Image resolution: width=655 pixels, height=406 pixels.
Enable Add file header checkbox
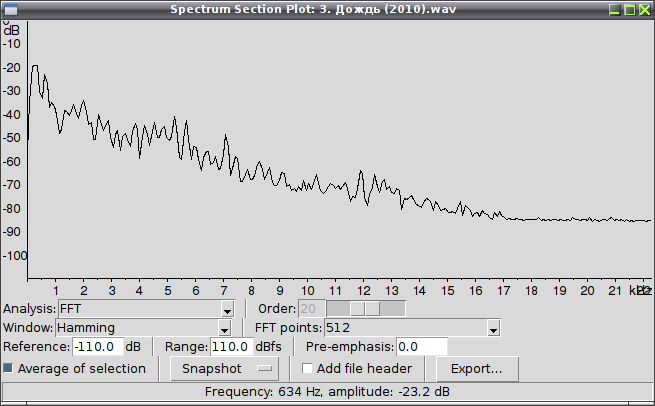coord(307,368)
